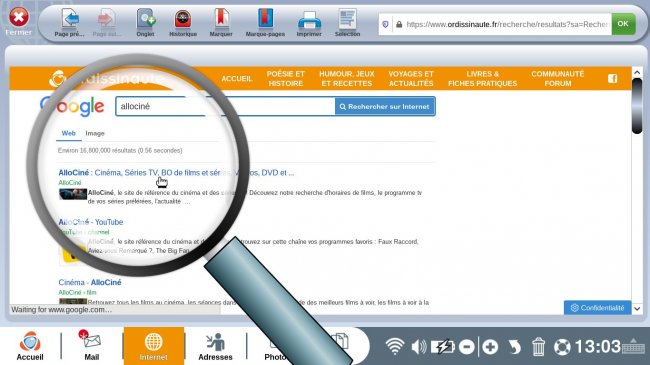Click the speaker volume icon
Image resolution: width=650 pixels, height=365 pixels.
pos(419,347)
